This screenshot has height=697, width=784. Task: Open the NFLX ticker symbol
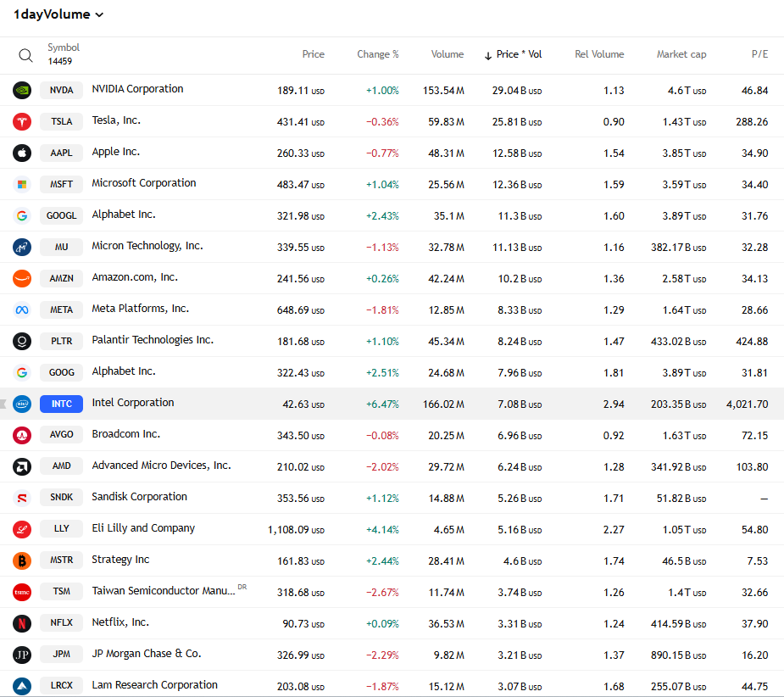[62, 623]
